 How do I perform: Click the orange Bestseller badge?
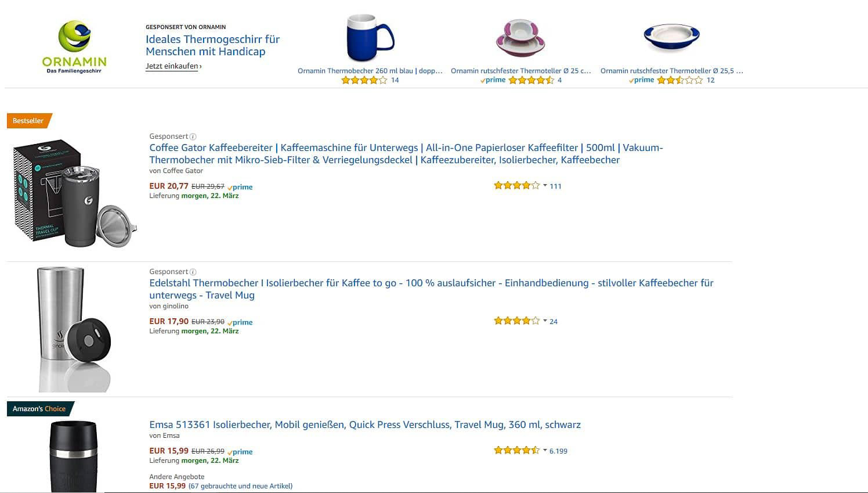[x=29, y=121]
